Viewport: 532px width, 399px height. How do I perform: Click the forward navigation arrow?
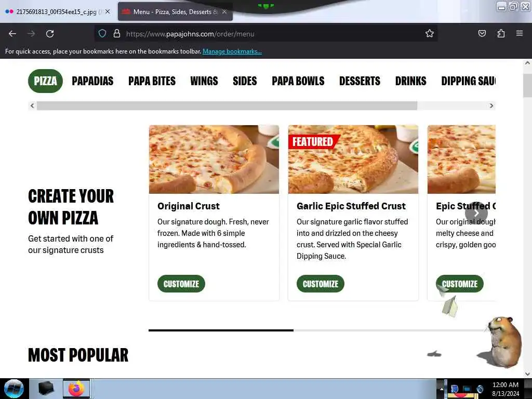tap(31, 34)
